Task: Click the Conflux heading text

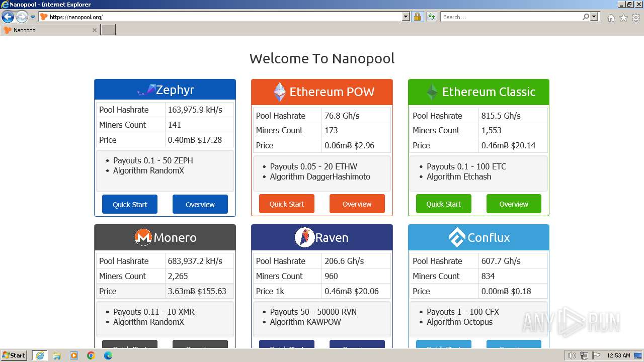Action: [x=489, y=237]
